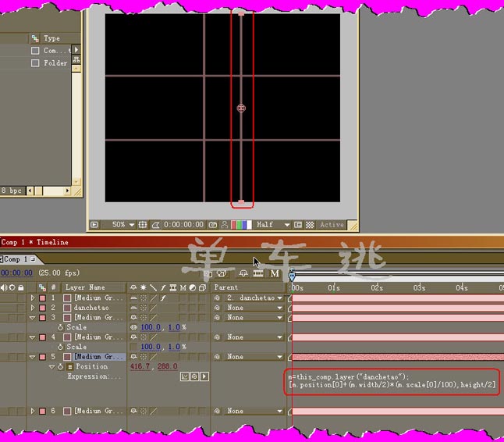Open the 50% magnification dropdown
504x442 pixels.
tap(122, 225)
